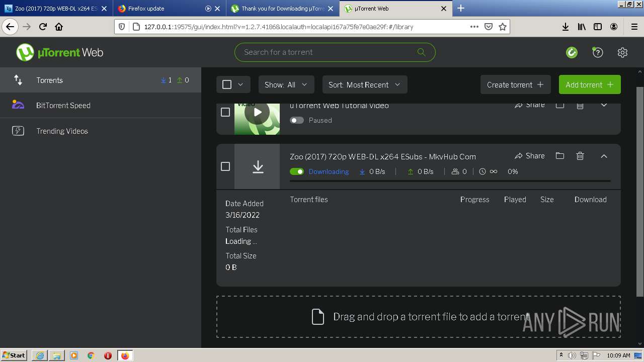Switch to Thank you for Downloading tab
The width and height of the screenshot is (644, 362).
283,9
